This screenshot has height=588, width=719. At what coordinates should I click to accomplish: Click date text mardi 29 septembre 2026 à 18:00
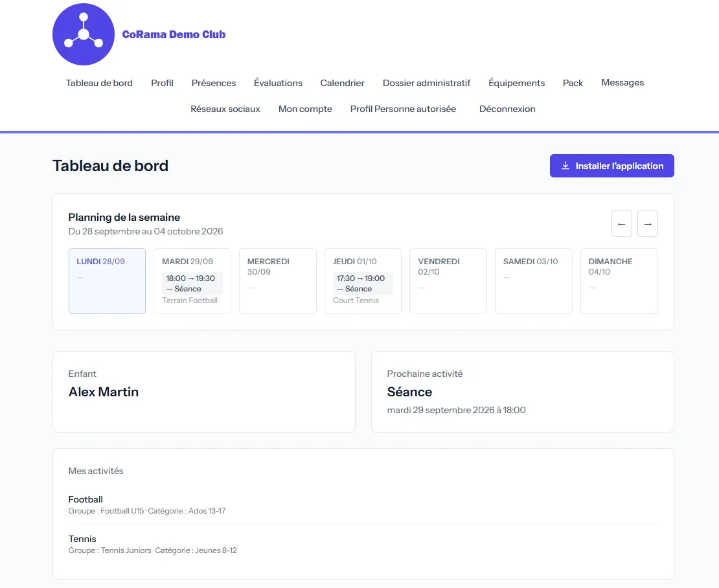(x=456, y=410)
